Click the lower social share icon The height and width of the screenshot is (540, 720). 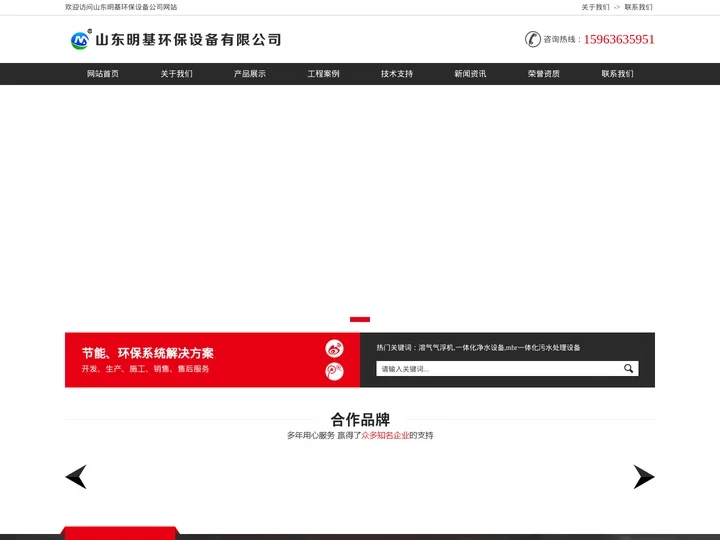pyautogui.click(x=334, y=372)
